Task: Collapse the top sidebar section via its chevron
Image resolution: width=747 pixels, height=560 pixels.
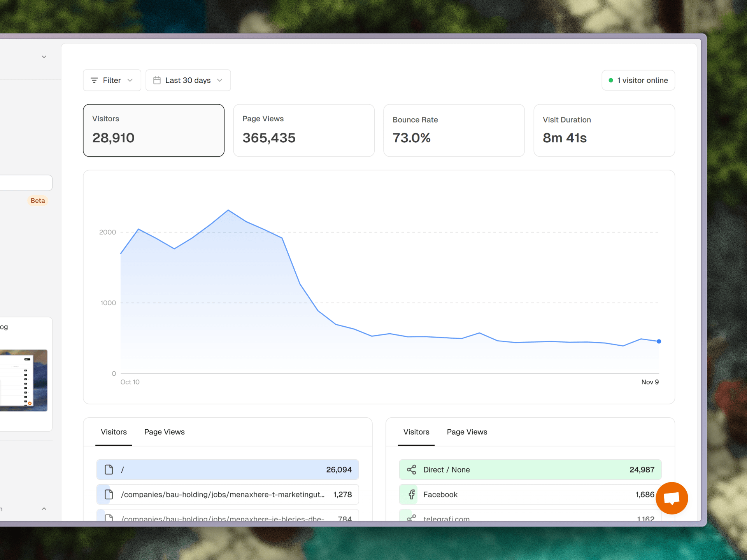Action: [44, 56]
